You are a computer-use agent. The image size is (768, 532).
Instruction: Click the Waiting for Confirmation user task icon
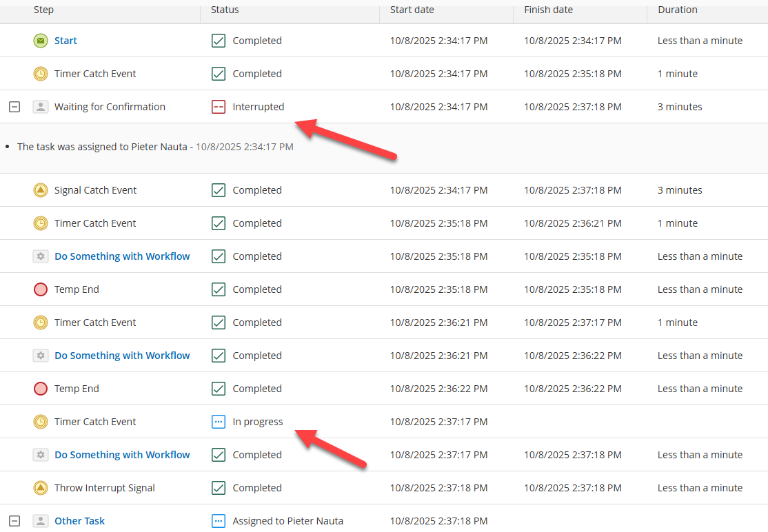tap(41, 107)
